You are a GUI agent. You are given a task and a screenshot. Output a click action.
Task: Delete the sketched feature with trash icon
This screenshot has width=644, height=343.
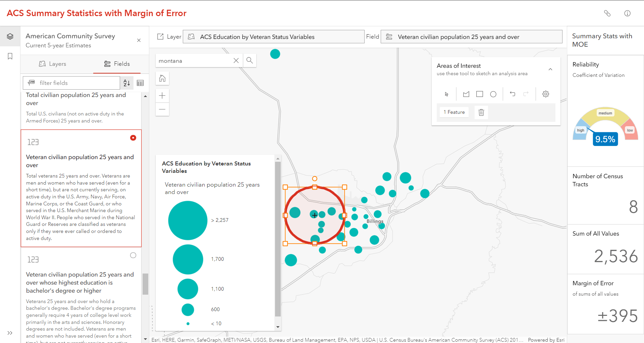[x=481, y=112]
